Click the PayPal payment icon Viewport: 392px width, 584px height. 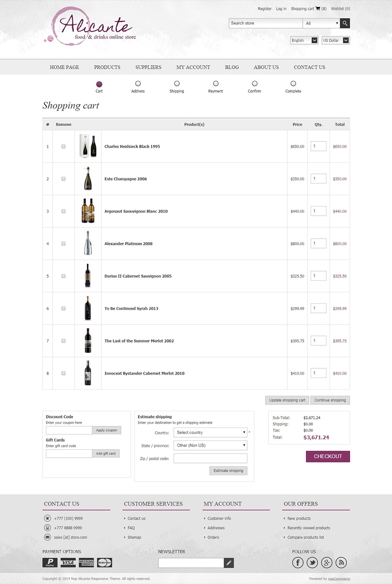(50, 563)
